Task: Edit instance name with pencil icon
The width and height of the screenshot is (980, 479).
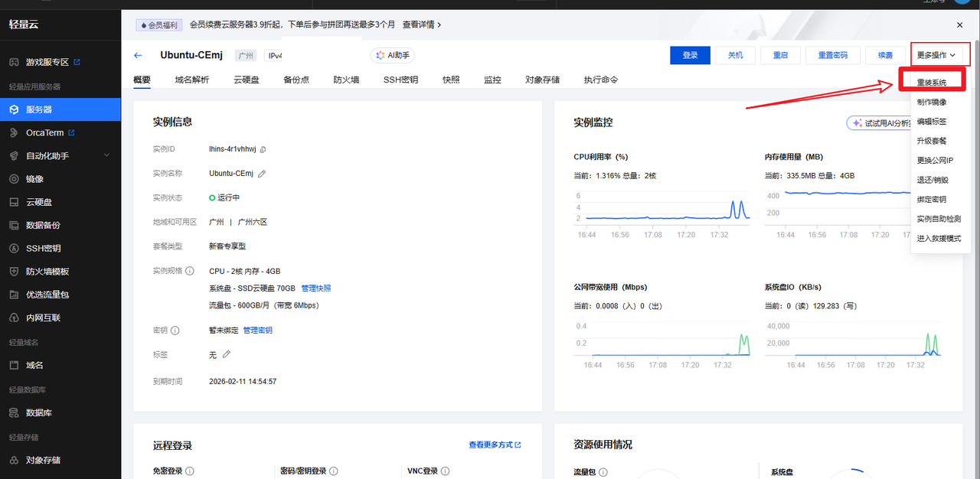Action: [x=262, y=174]
